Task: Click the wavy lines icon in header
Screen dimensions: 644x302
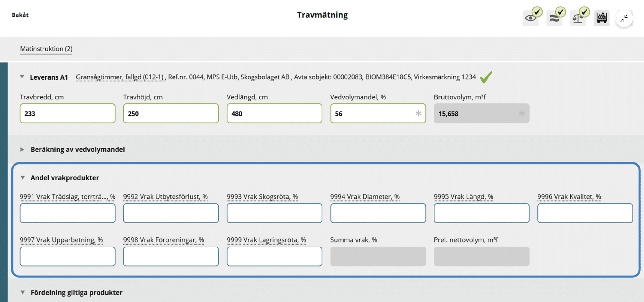Action: [x=554, y=18]
